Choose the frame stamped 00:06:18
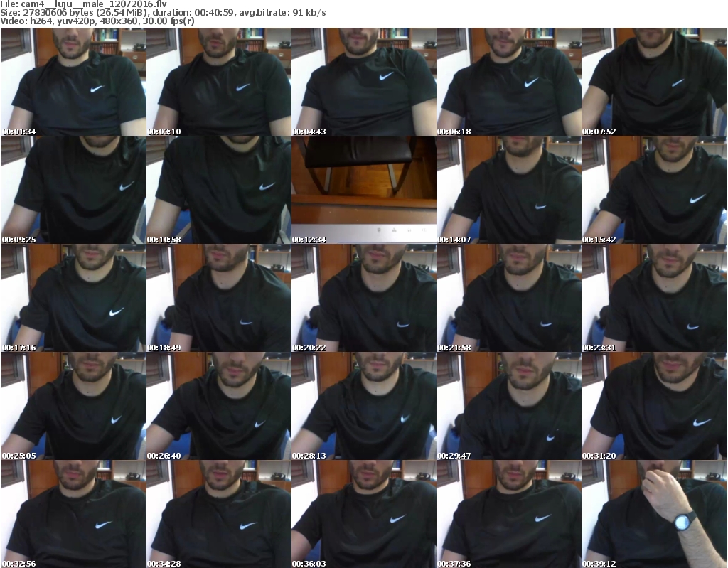Image resolution: width=728 pixels, height=568 pixels. pyautogui.click(x=509, y=82)
